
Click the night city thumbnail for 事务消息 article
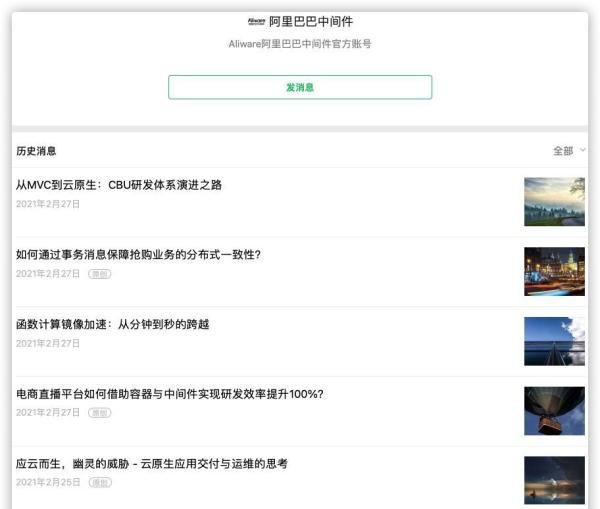(x=554, y=271)
